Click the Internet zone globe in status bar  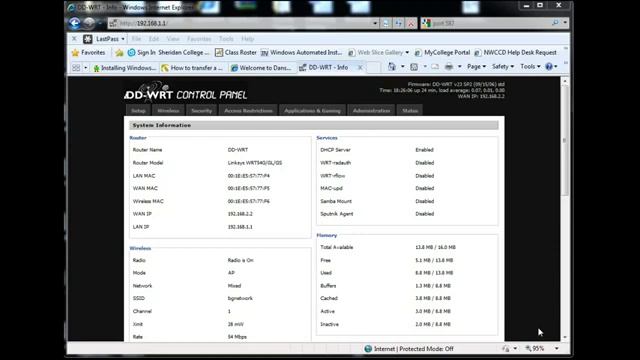tap(368, 349)
